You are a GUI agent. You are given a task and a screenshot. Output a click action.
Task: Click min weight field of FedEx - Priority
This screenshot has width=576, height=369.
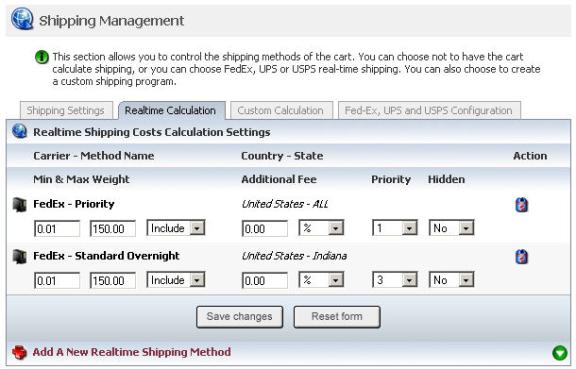(57, 229)
